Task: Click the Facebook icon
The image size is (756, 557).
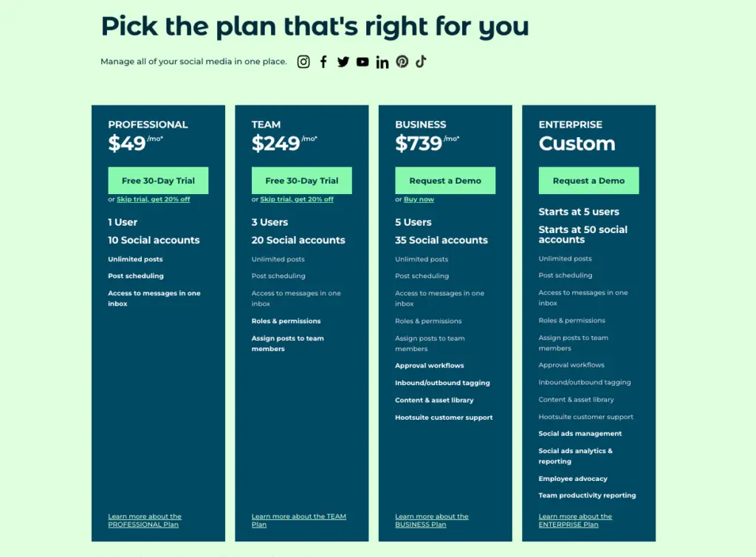Action: tap(323, 62)
